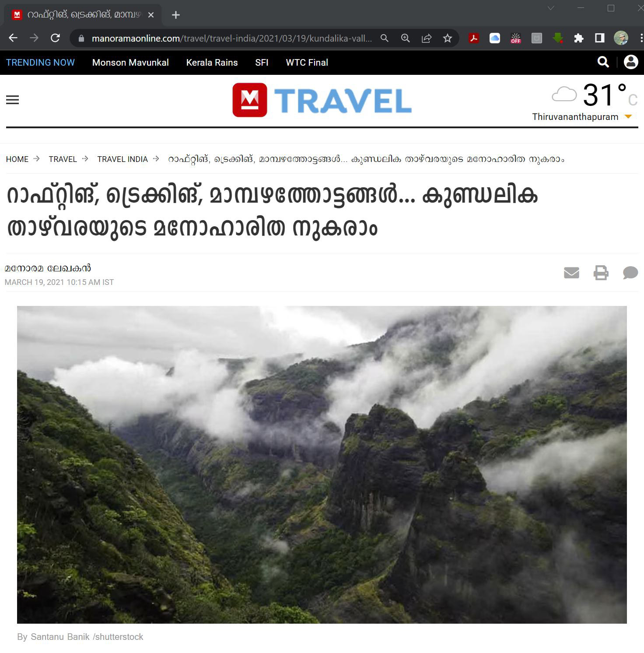Open the tab search chevron in title bar
Viewport: 644px width, 653px height.
pos(551,8)
